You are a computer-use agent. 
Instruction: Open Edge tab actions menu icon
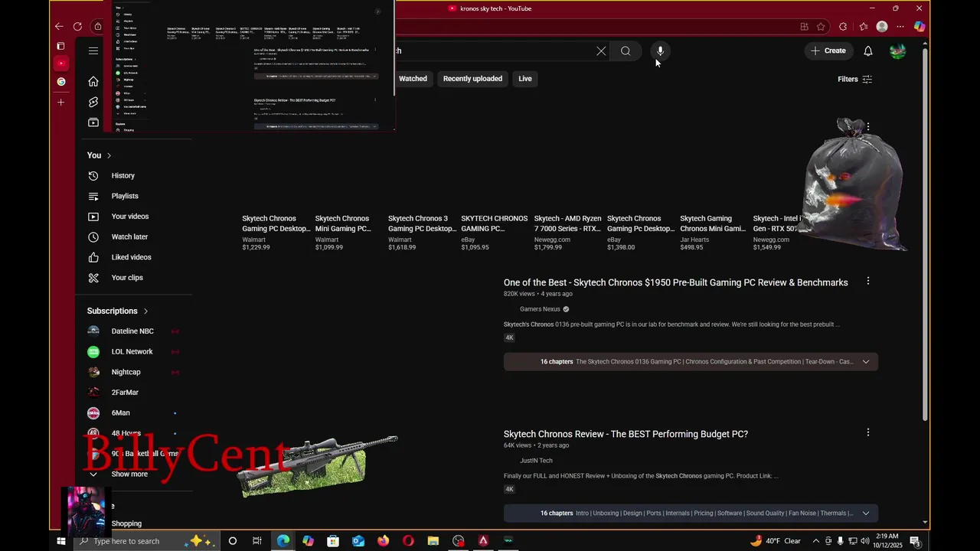pos(61,46)
